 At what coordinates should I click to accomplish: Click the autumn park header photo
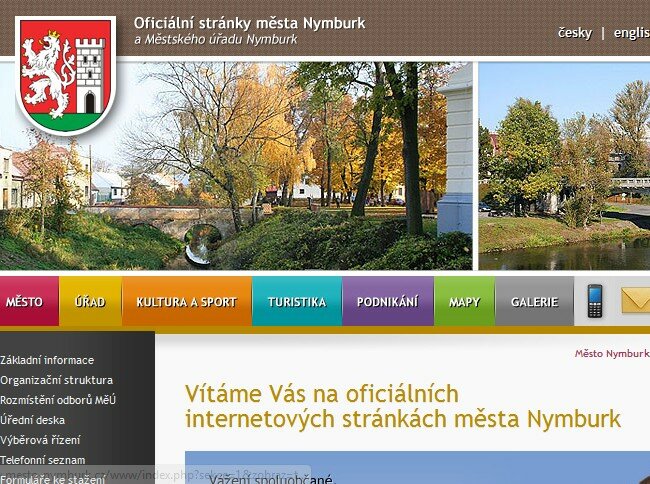pos(236,166)
